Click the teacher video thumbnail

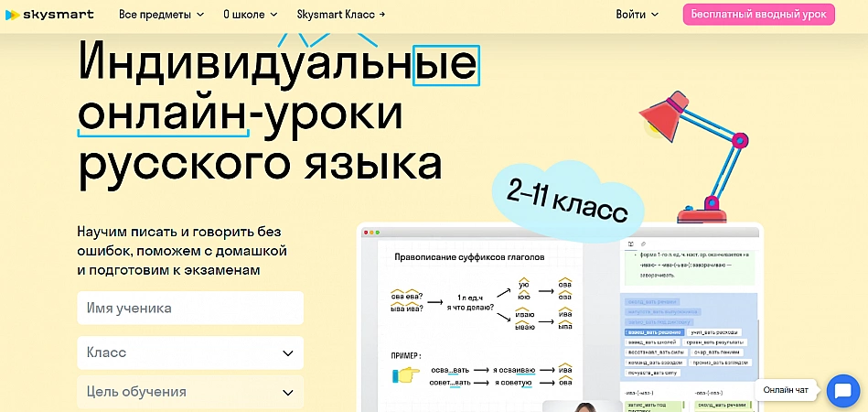[582, 407]
